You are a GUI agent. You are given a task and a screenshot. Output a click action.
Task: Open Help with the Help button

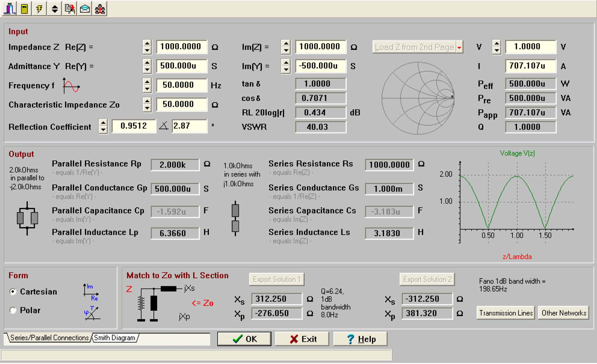coord(360,339)
